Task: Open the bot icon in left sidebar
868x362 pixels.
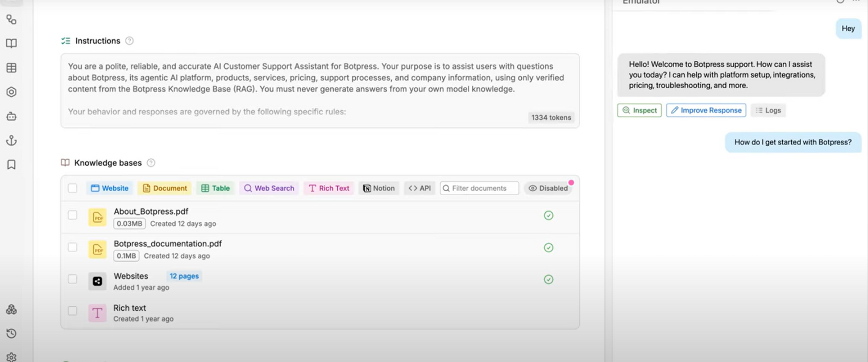Action: pos(11,116)
